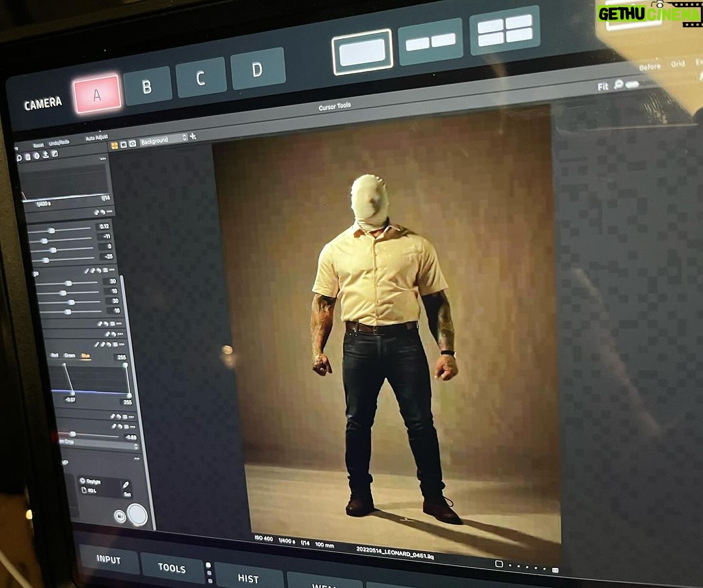Click the ISO 400 readout
Image resolution: width=703 pixels, height=588 pixels.
pyautogui.click(x=264, y=539)
